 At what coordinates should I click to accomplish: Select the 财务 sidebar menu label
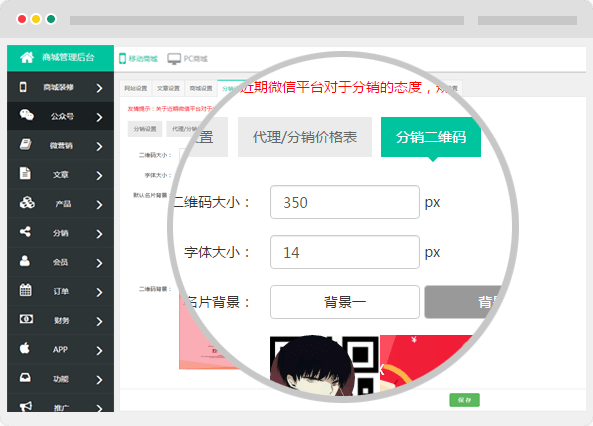[x=62, y=320]
